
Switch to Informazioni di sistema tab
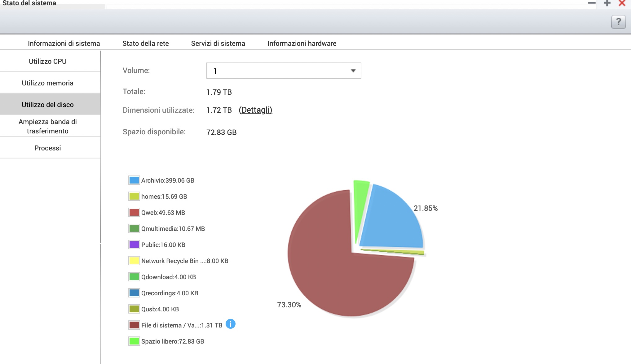tap(64, 43)
